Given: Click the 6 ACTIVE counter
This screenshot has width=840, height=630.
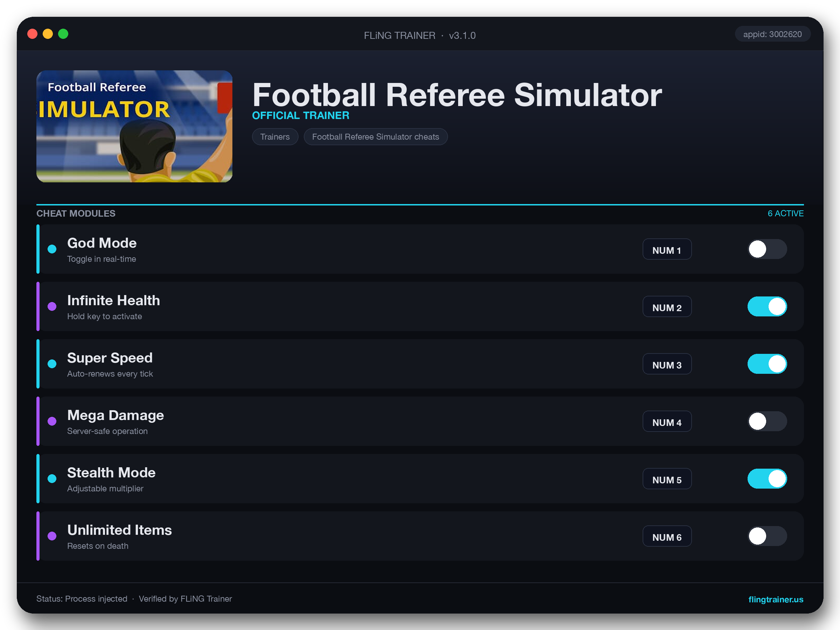Looking at the screenshot, I should [x=786, y=213].
